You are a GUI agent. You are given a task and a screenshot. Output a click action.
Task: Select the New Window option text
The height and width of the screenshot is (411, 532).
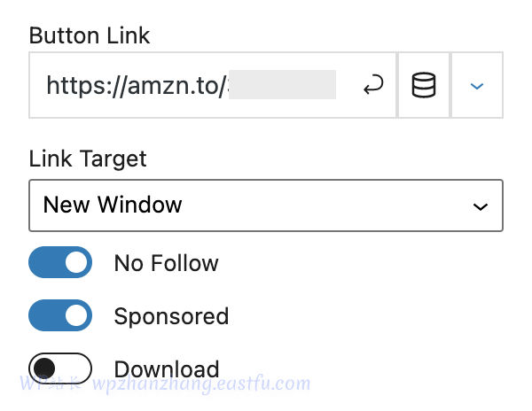113,205
